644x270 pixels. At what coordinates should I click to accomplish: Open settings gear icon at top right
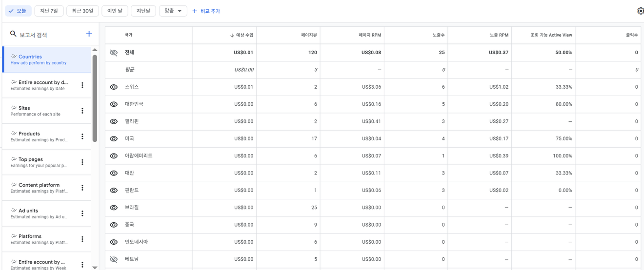coord(640,11)
